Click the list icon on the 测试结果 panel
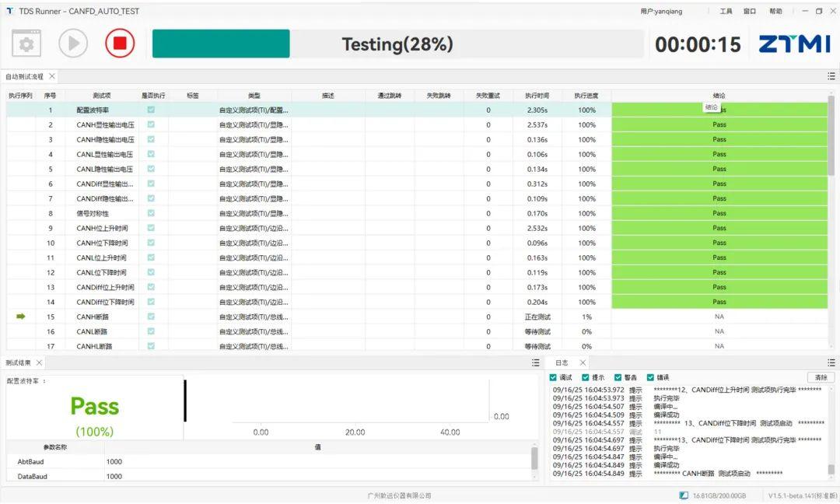The width and height of the screenshot is (840, 504). (534, 362)
